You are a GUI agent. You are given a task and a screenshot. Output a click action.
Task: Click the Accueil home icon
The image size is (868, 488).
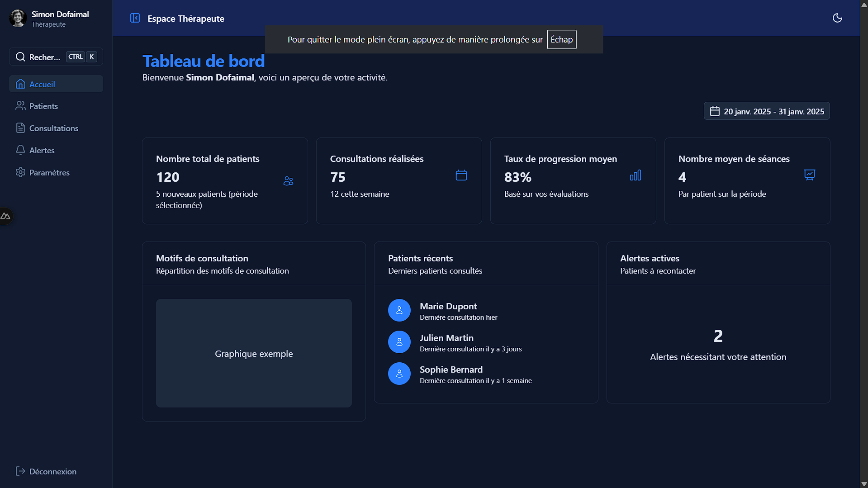pos(20,84)
